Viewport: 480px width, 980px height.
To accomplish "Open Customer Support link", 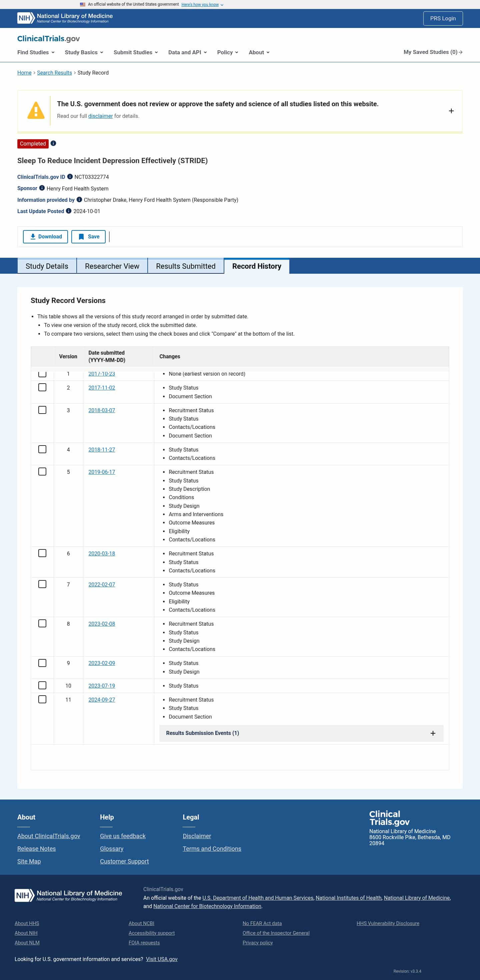I will 124,861.
